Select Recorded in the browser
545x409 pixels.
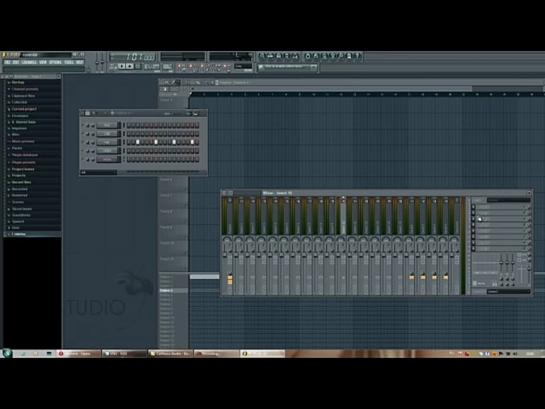(19, 189)
